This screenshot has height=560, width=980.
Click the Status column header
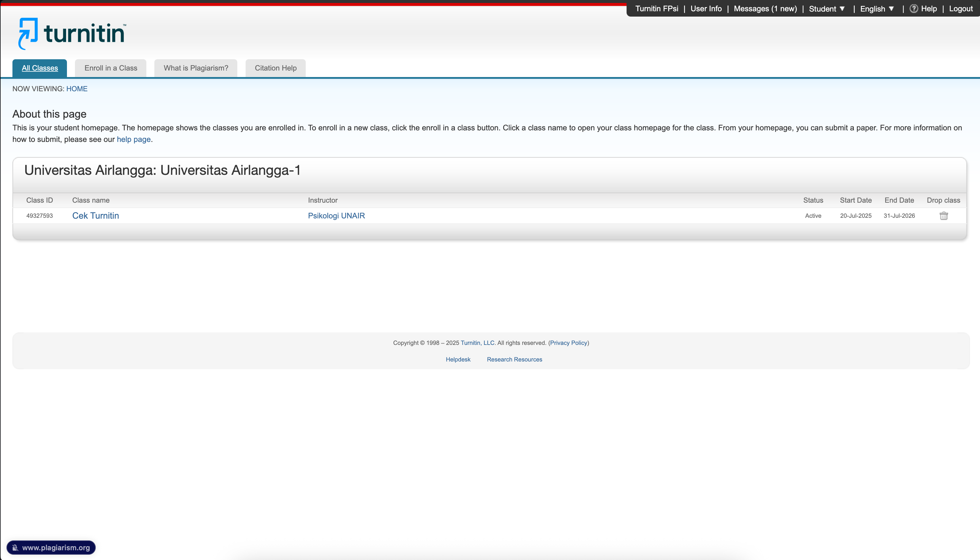click(x=813, y=200)
